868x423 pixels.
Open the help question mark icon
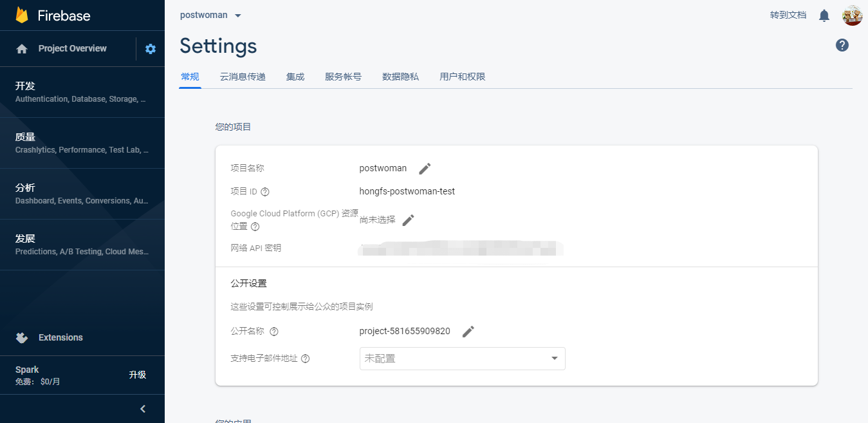click(842, 45)
